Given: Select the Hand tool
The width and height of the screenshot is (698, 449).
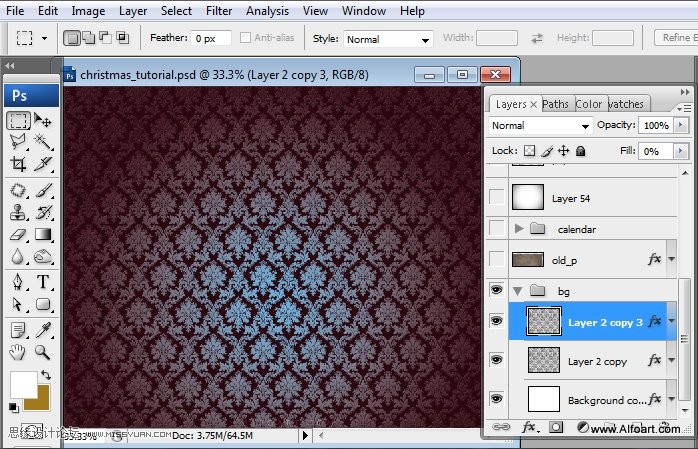Looking at the screenshot, I should 18,352.
